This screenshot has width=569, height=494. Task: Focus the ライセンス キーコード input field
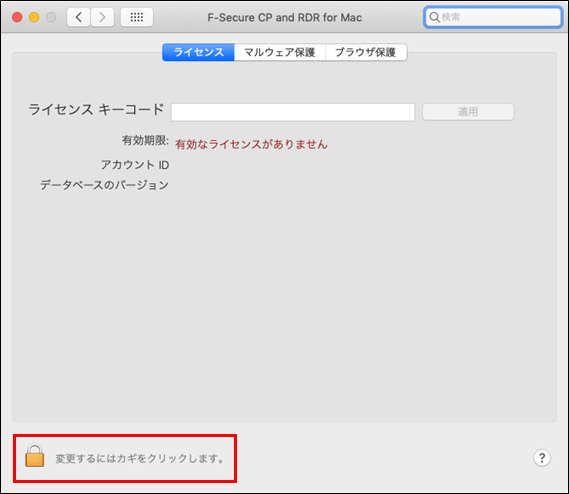tap(293, 112)
